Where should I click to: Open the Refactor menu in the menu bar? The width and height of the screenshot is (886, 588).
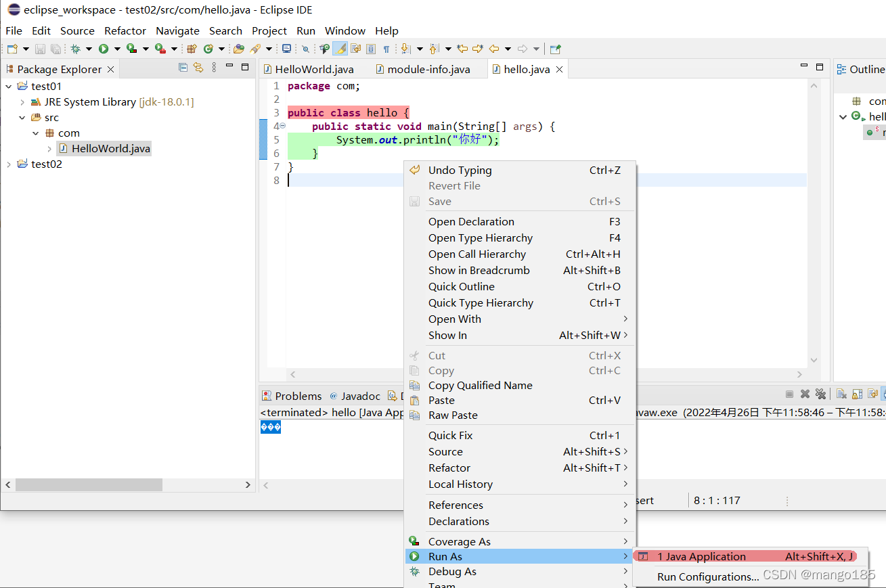125,30
